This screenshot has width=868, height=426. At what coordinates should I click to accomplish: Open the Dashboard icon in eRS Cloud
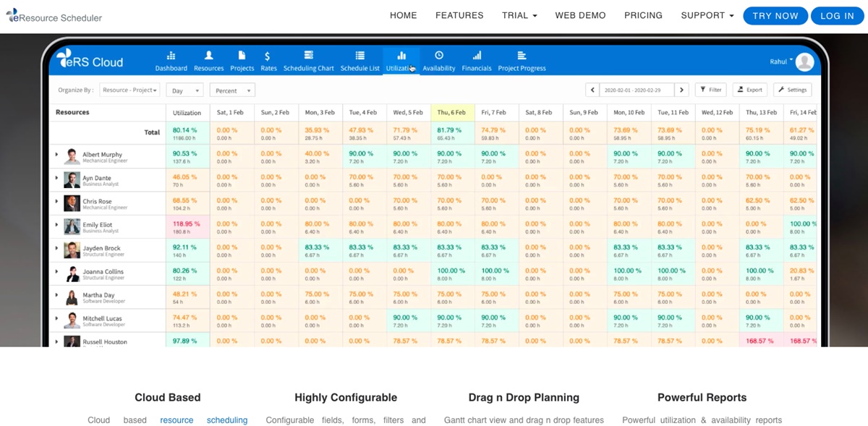[x=171, y=56]
